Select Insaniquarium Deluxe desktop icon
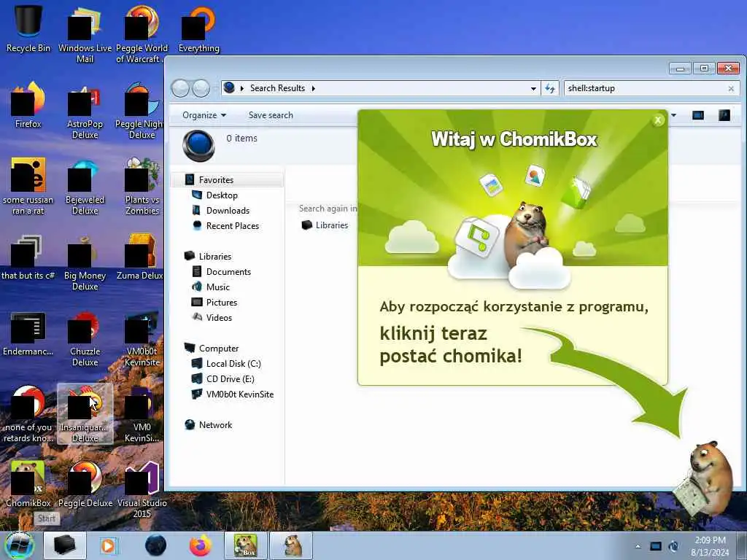This screenshot has width=747, height=560. pos(85,413)
